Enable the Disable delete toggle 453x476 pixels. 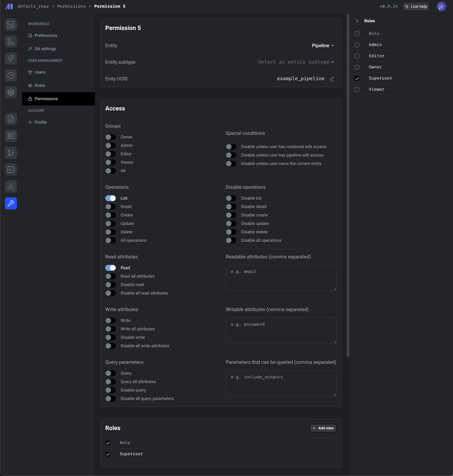point(231,232)
